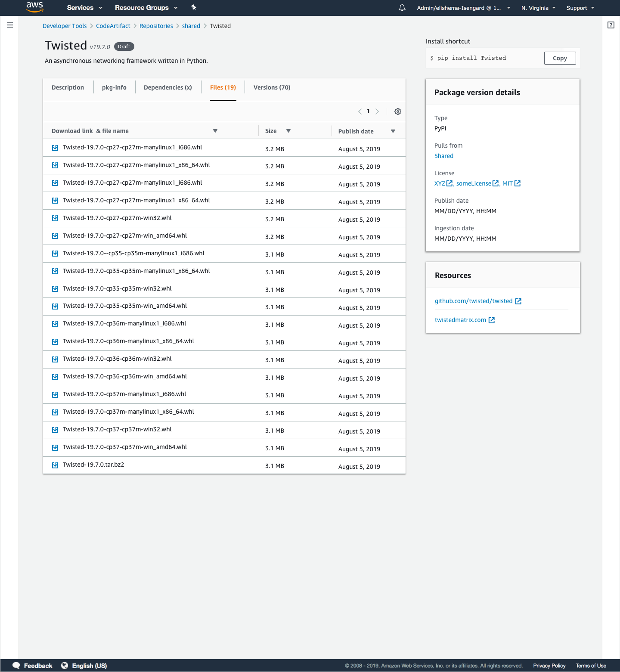Navigate to CodeArtifact breadcrumb
Viewport: 620px width, 672px height.
113,26
